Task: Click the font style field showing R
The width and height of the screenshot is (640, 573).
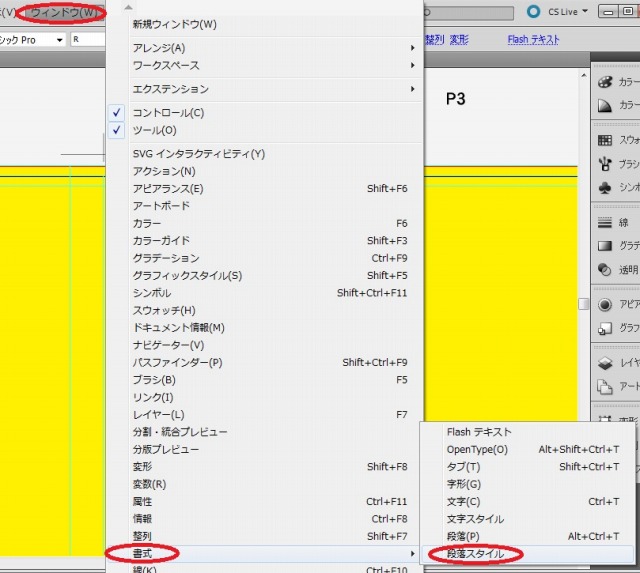Action: pos(100,40)
